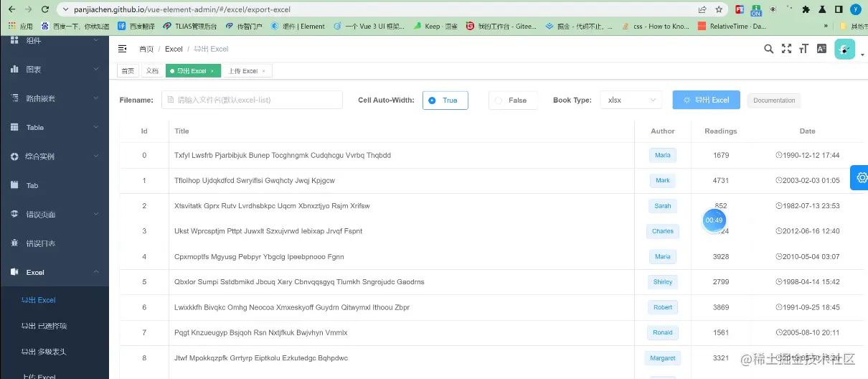Click the Tab sidebar icon
868x379 pixels.
coord(14,185)
